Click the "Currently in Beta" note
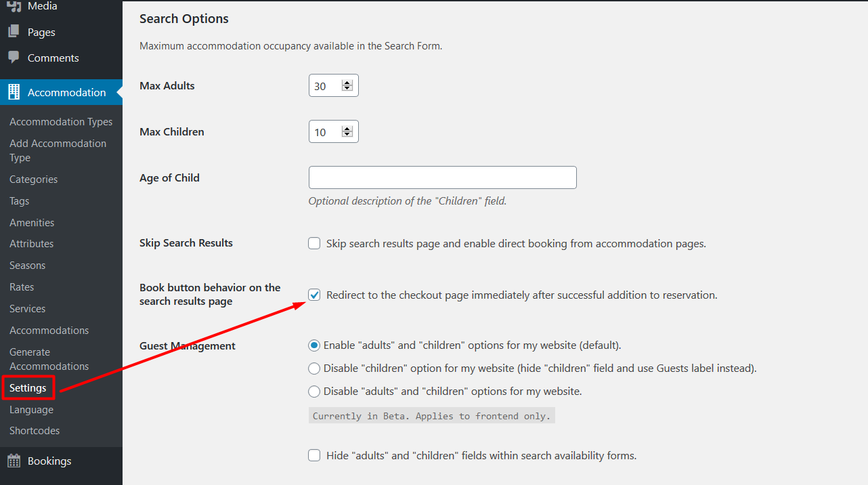This screenshot has height=485, width=868. [x=432, y=416]
